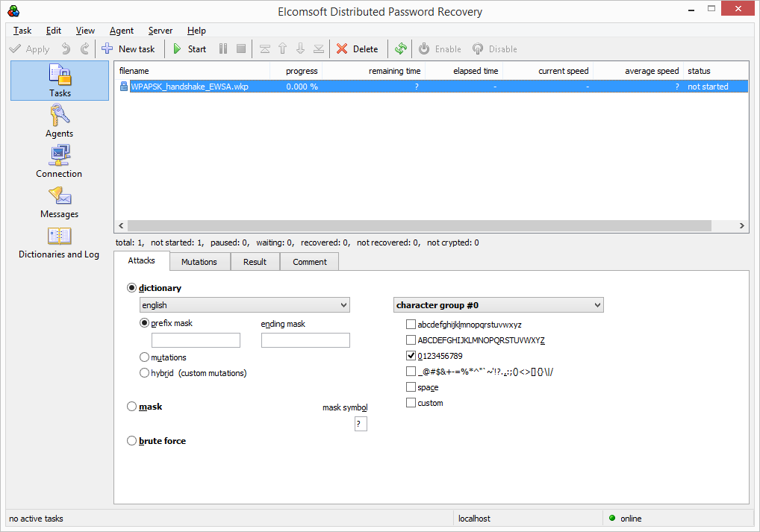Screen dimensions: 760x532
Task: Open Dictionaries and Log
Action: tap(59, 242)
